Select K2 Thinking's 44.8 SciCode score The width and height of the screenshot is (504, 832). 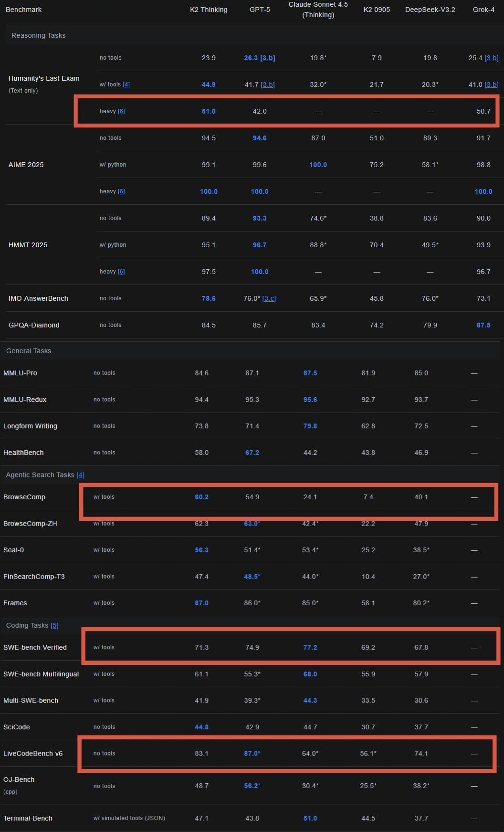pyautogui.click(x=201, y=727)
